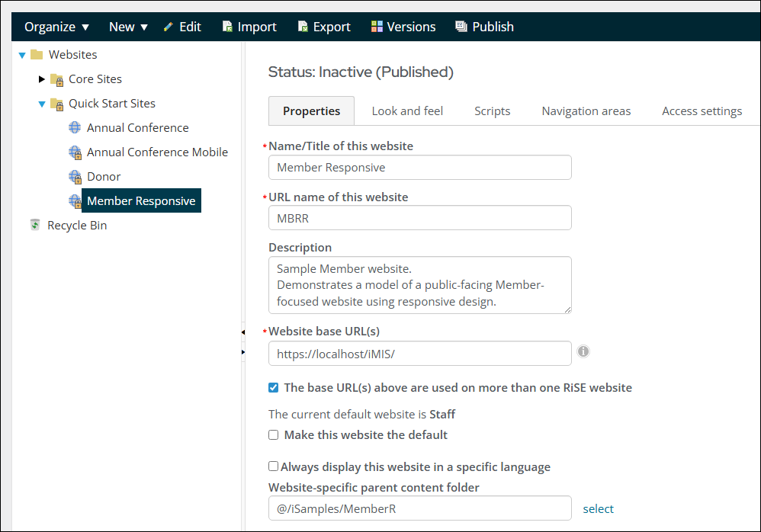
Task: Open Versions via its colored grid icon
Action: pyautogui.click(x=377, y=26)
